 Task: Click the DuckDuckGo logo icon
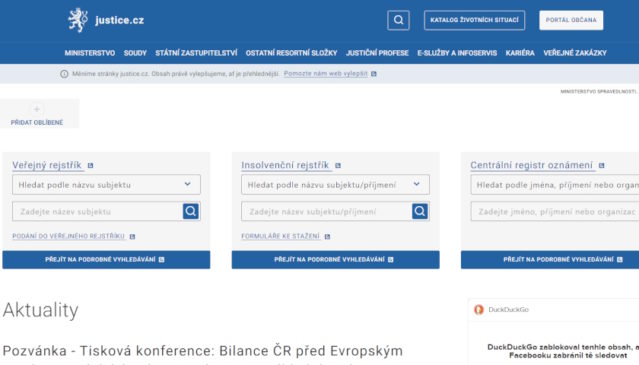click(479, 310)
